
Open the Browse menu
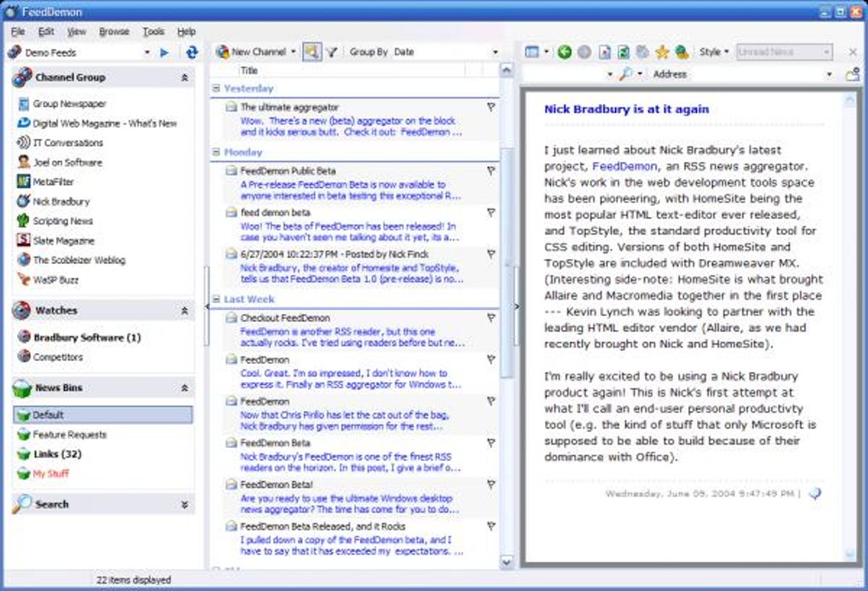(114, 32)
